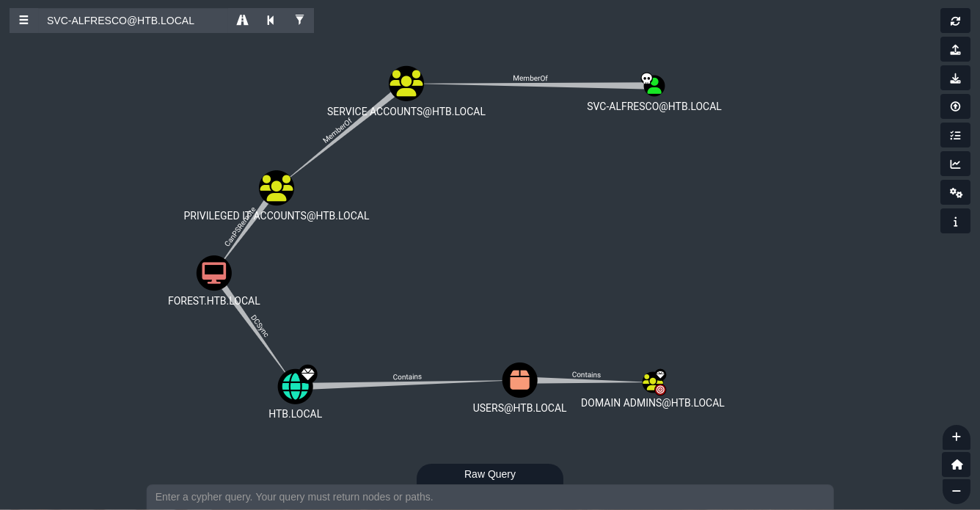
Task: Click the Contains edge label near DOMAIN ADMINS
Action: point(586,374)
